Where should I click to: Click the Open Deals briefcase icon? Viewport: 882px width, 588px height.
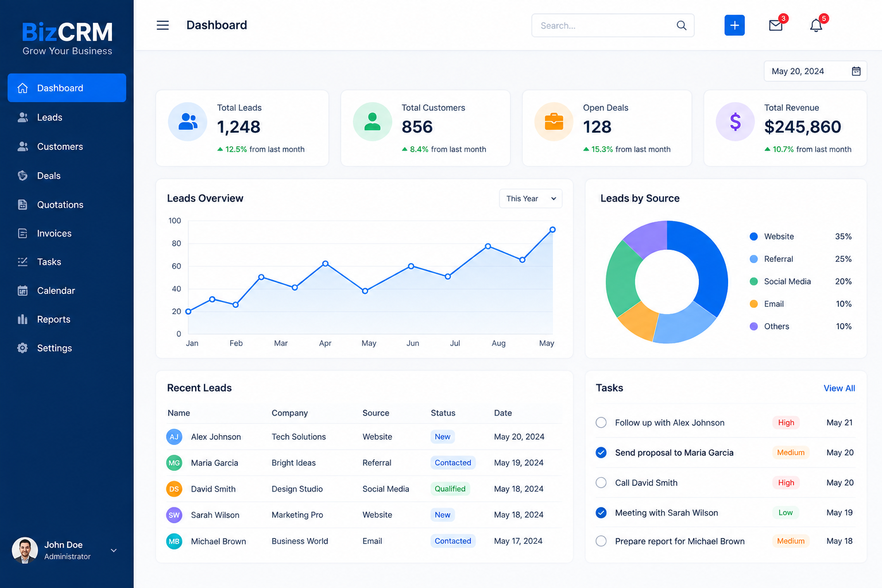point(554,122)
